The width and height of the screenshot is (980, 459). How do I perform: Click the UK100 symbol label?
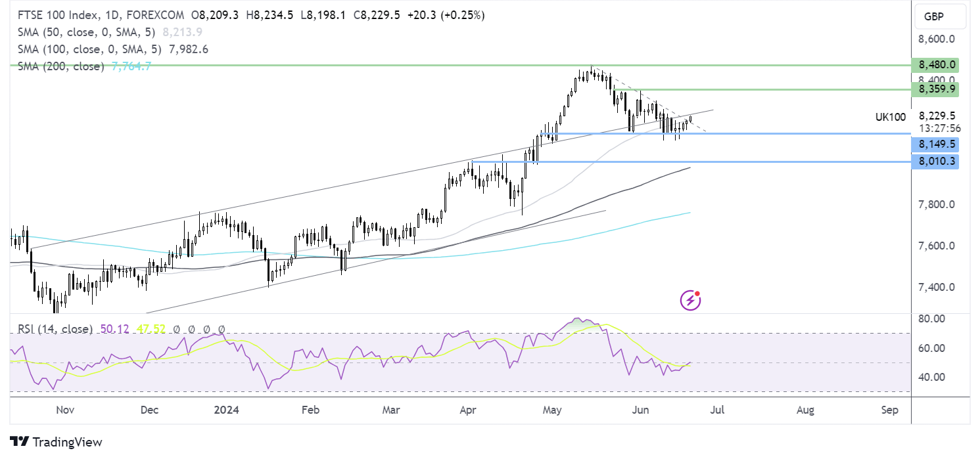tap(891, 117)
